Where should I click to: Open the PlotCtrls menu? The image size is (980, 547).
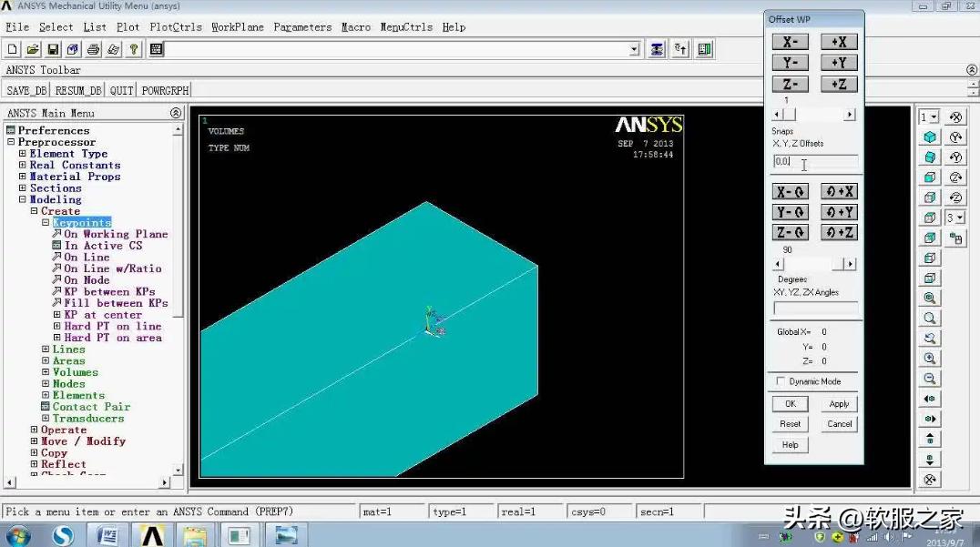(176, 27)
